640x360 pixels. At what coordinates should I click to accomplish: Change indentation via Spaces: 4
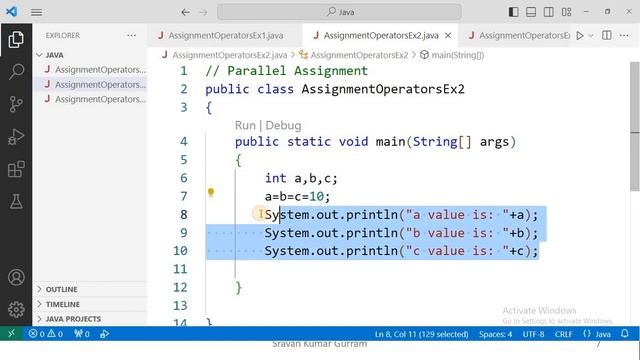(x=496, y=334)
